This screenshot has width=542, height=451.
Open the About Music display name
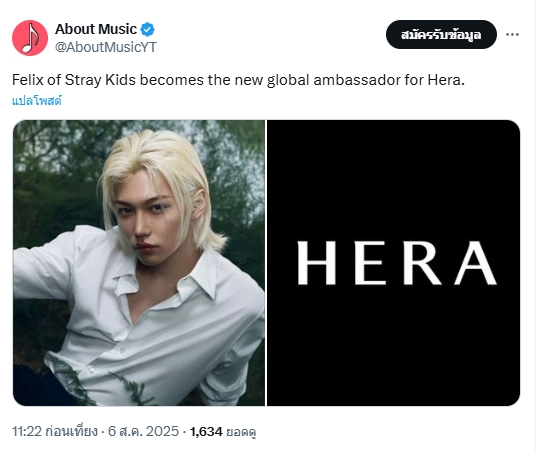pos(96,29)
